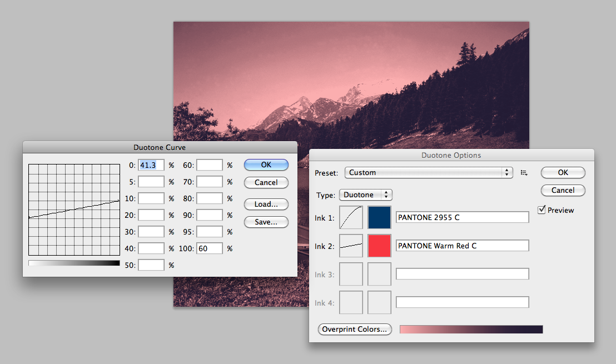Open the Overprint Colors dialog
This screenshot has height=364, width=616.
(354, 329)
